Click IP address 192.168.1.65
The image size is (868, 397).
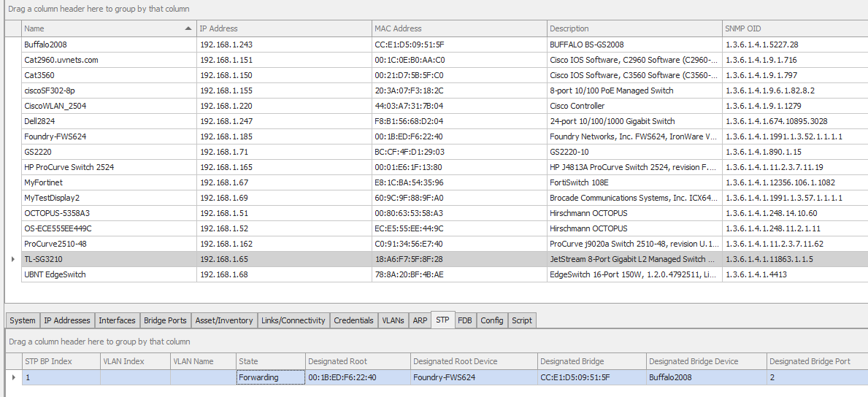[x=224, y=259]
